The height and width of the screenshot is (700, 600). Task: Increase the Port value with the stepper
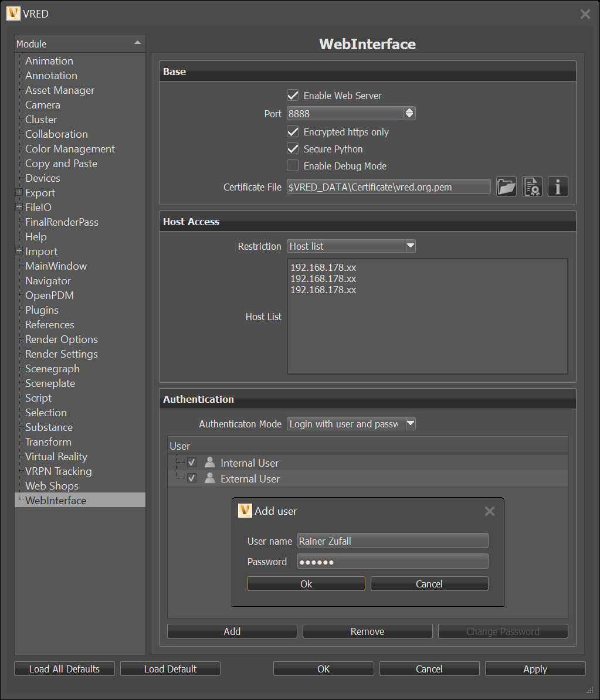409,111
